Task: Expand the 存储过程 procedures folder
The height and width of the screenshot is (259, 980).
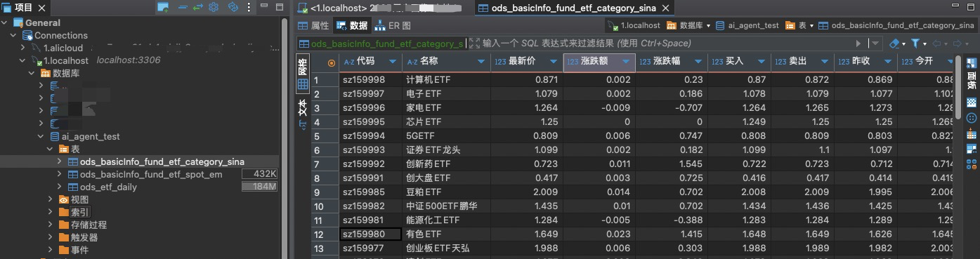Action: point(50,225)
